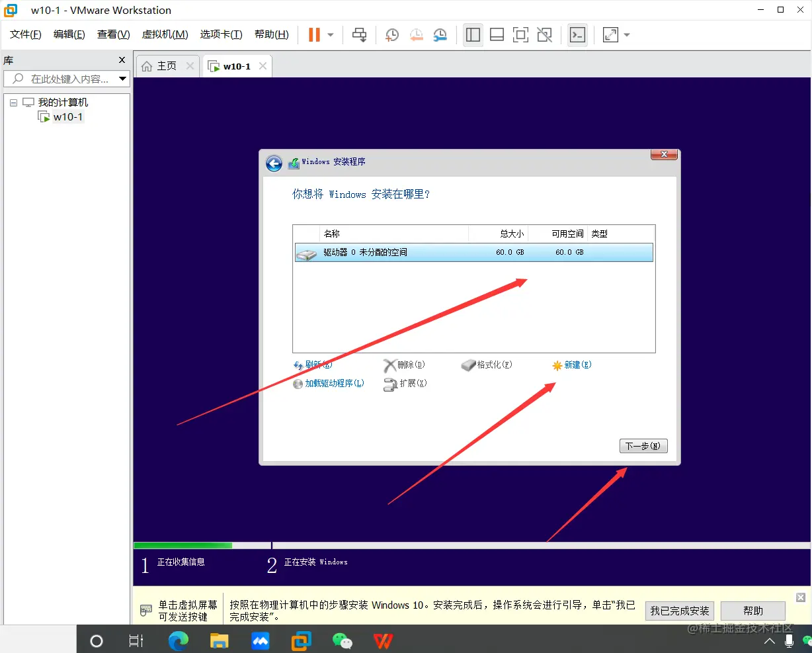This screenshot has height=653, width=812.
Task: Click the 总大小 column header
Action: pos(512,234)
